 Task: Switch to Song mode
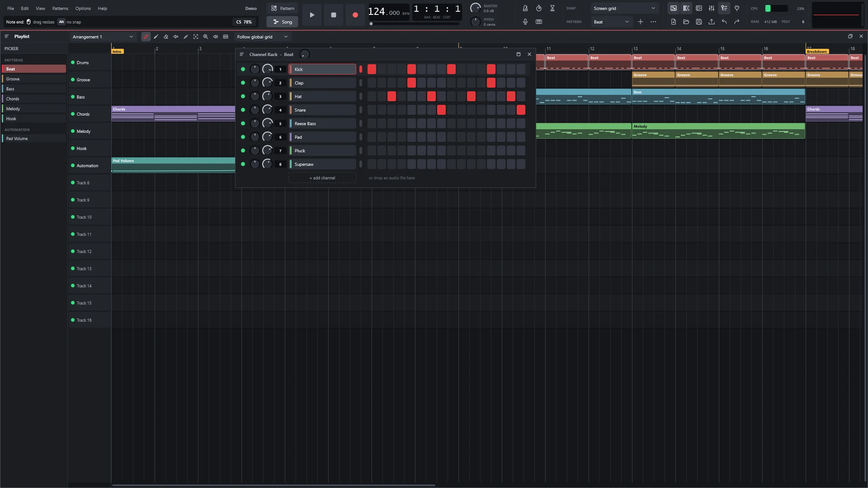click(283, 22)
